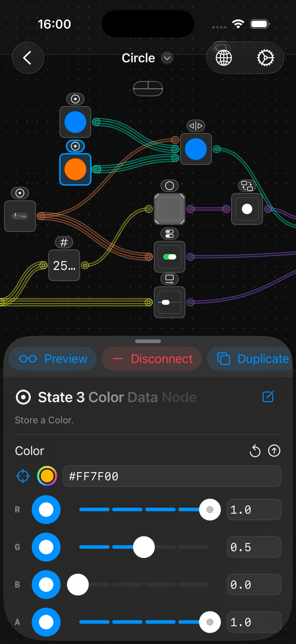Toggle the R channel radio button
The width and height of the screenshot is (296, 644).
(x=46, y=509)
